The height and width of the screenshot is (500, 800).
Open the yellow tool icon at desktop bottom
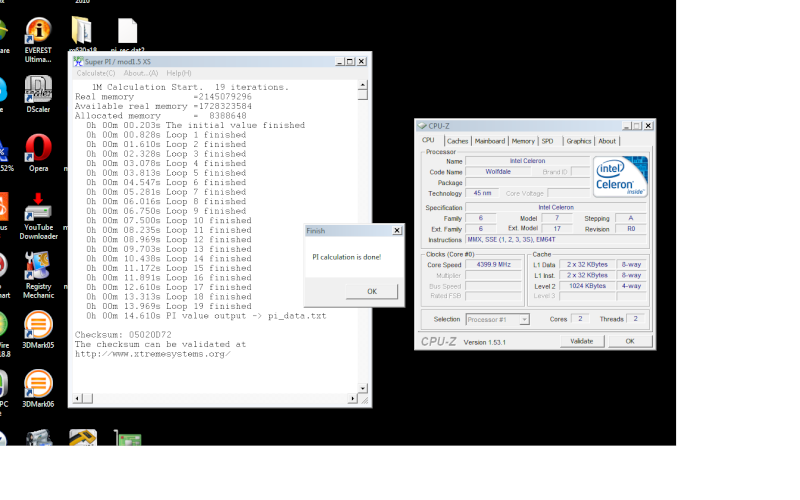[83, 438]
